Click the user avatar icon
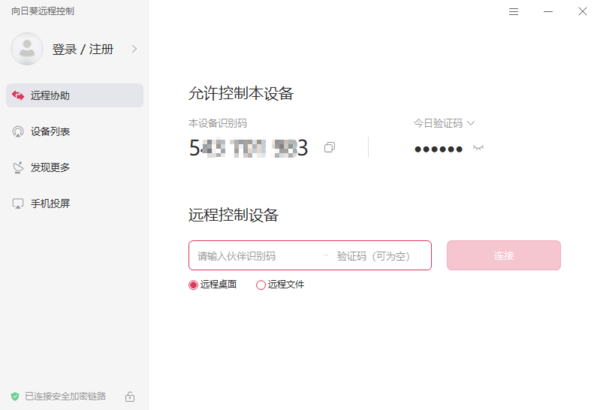Viewport: 600px width, 410px height. (x=27, y=49)
